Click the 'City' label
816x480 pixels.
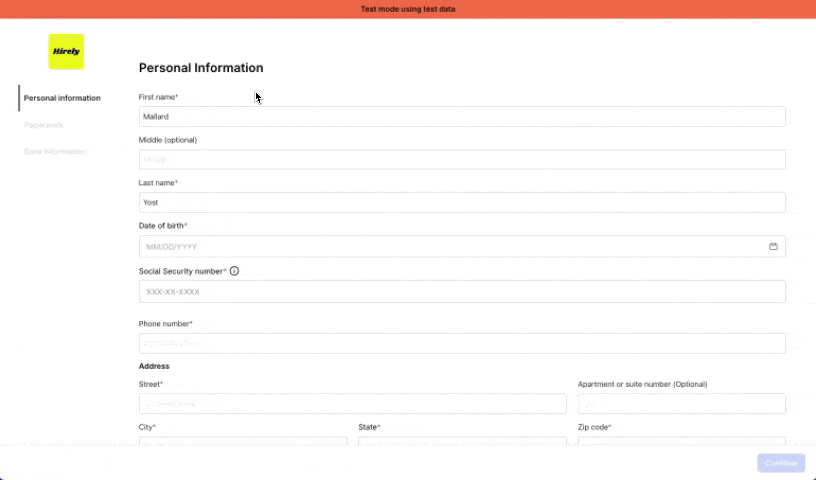click(x=147, y=427)
